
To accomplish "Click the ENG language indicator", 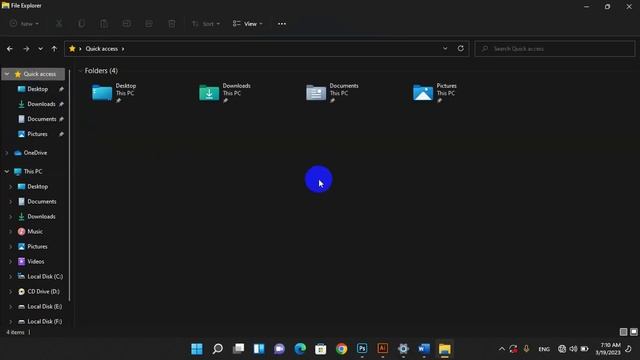I will 544,349.
